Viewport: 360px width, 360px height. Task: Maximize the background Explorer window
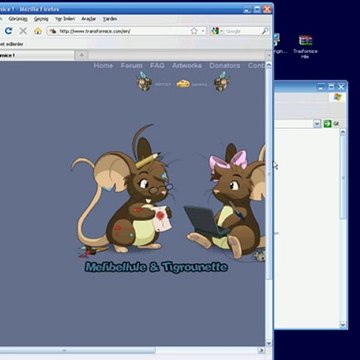[331, 87]
